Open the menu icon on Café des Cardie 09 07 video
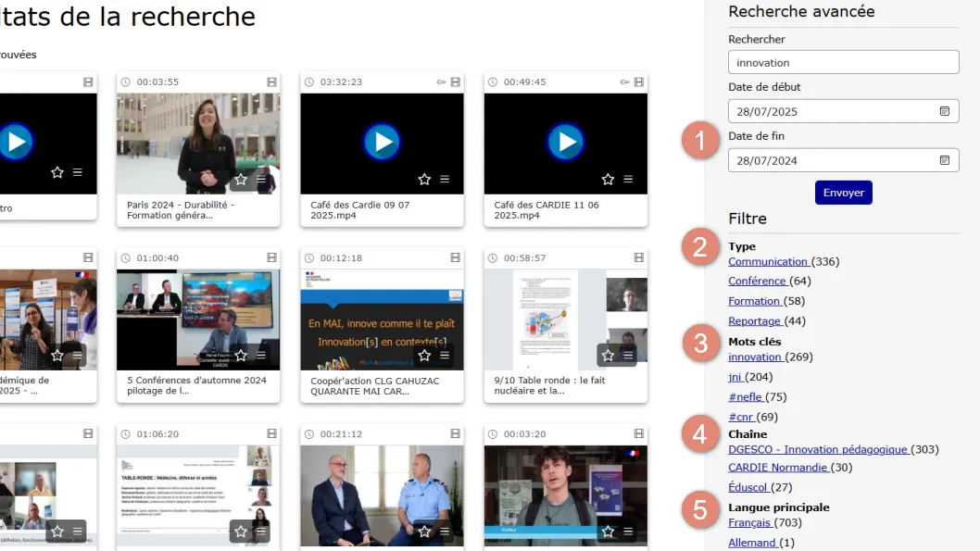The width and height of the screenshot is (980, 551). [x=445, y=180]
